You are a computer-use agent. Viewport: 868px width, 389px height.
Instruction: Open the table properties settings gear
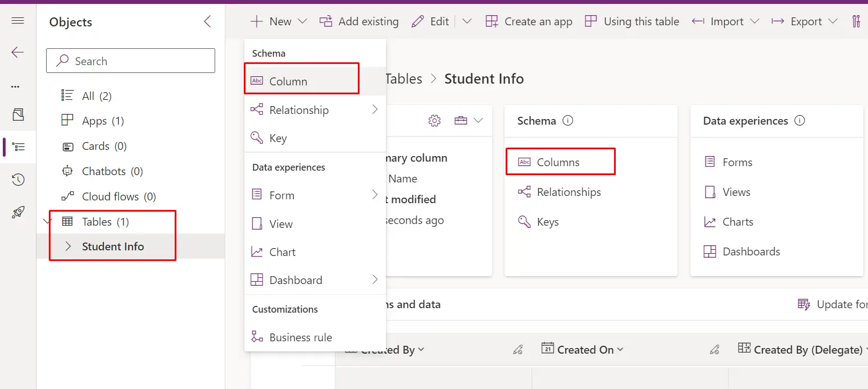434,120
